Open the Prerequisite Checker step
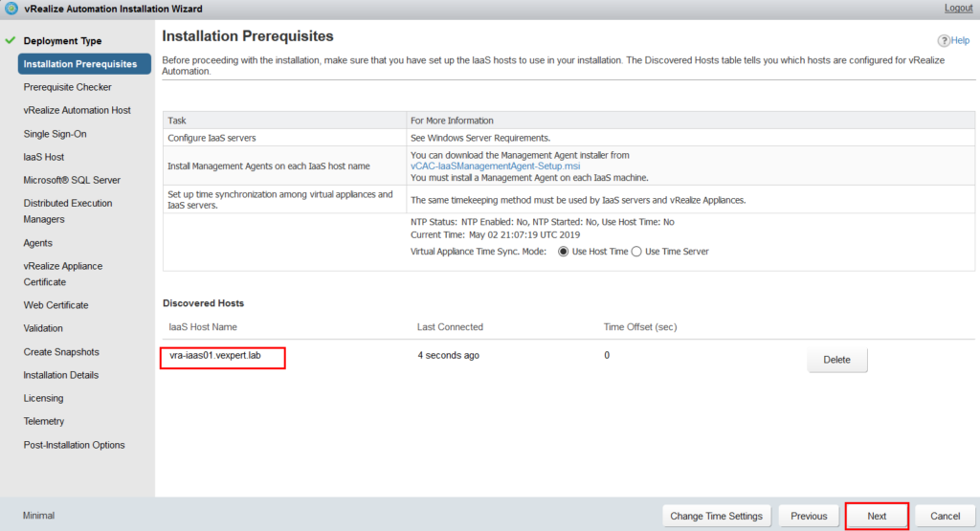 point(68,87)
